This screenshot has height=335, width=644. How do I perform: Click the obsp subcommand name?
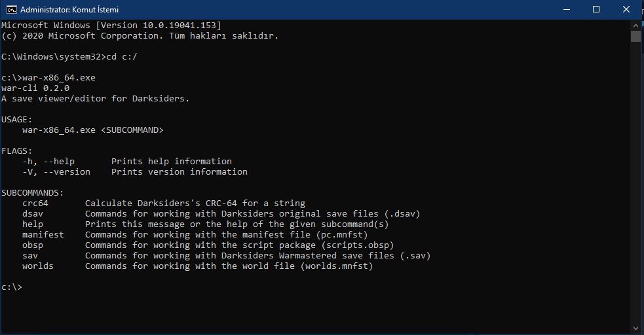(x=33, y=245)
